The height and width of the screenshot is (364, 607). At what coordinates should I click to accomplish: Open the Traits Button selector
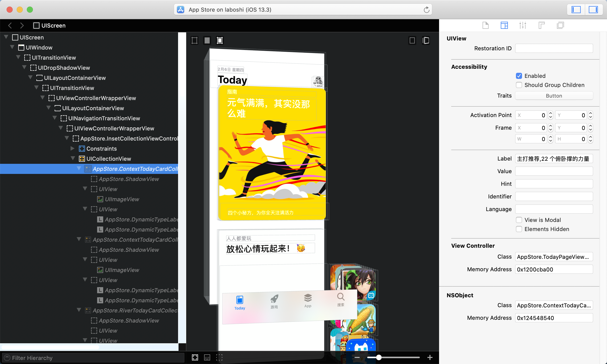pos(554,96)
